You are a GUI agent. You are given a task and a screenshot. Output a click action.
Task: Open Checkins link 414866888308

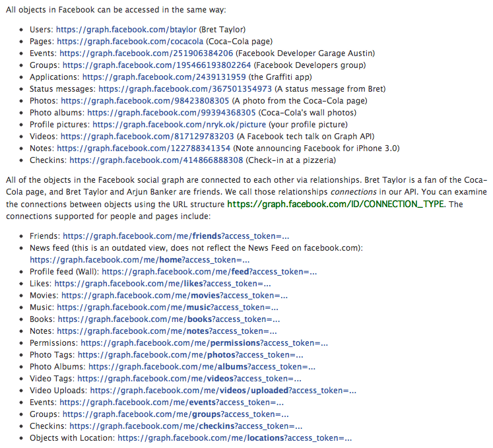pyautogui.click(x=156, y=160)
